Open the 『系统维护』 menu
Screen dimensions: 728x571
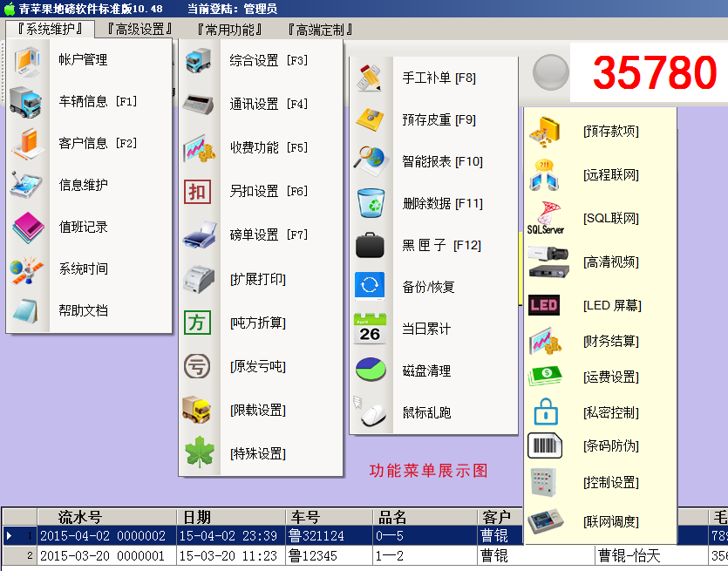click(49, 29)
